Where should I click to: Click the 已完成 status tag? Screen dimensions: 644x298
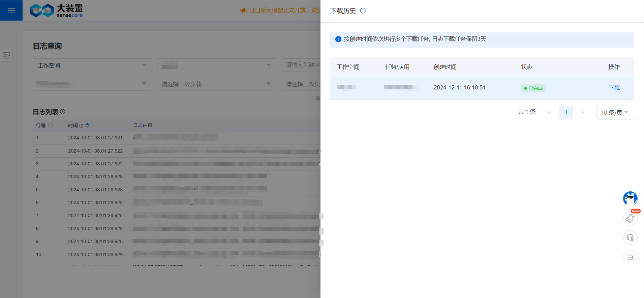533,88
